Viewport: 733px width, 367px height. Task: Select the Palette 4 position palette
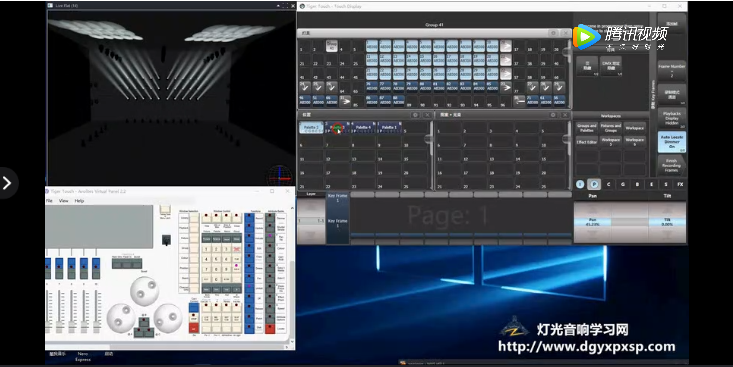pos(363,128)
